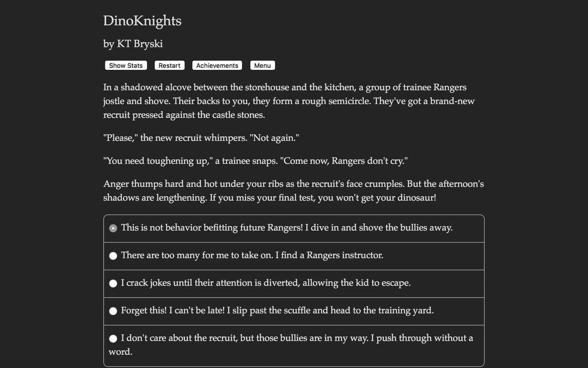Select the first choice radio button about shoving bullies

coord(113,228)
